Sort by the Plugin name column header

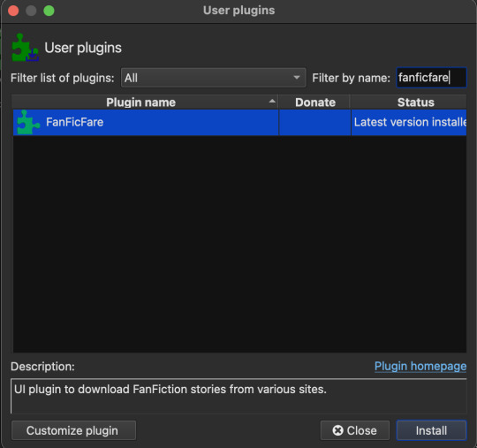145,103
